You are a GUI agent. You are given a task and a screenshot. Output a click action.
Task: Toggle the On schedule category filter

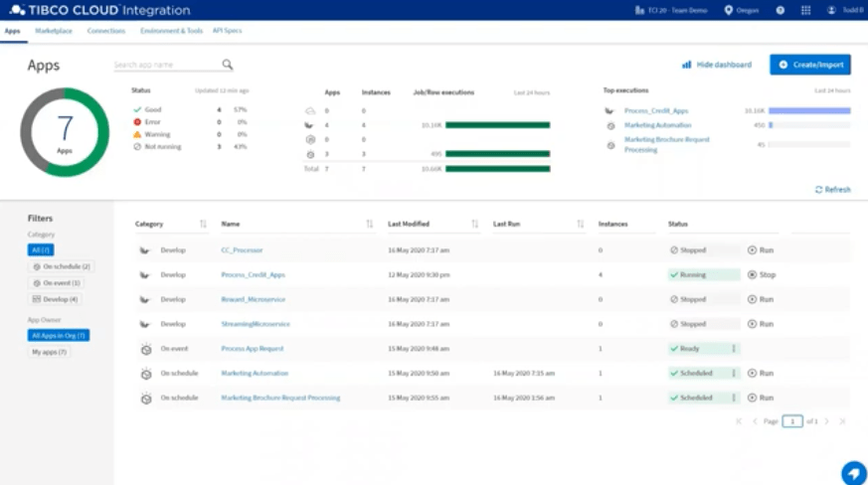tap(62, 266)
